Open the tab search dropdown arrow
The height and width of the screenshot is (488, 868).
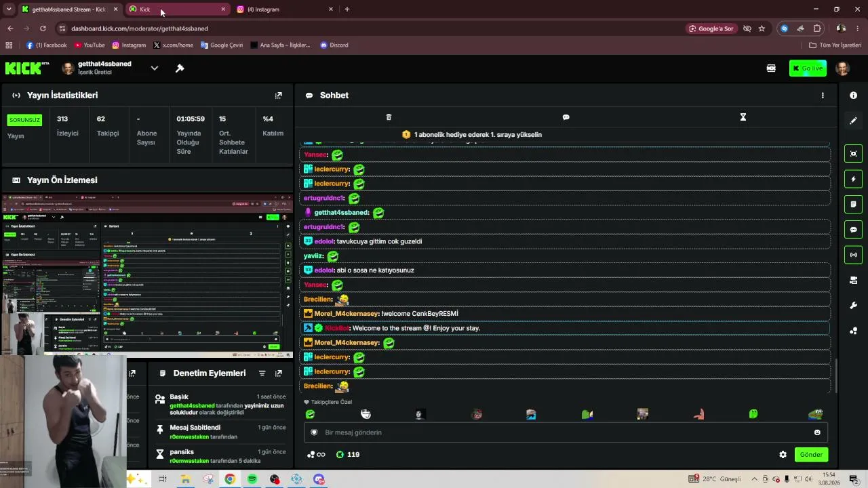[9, 9]
